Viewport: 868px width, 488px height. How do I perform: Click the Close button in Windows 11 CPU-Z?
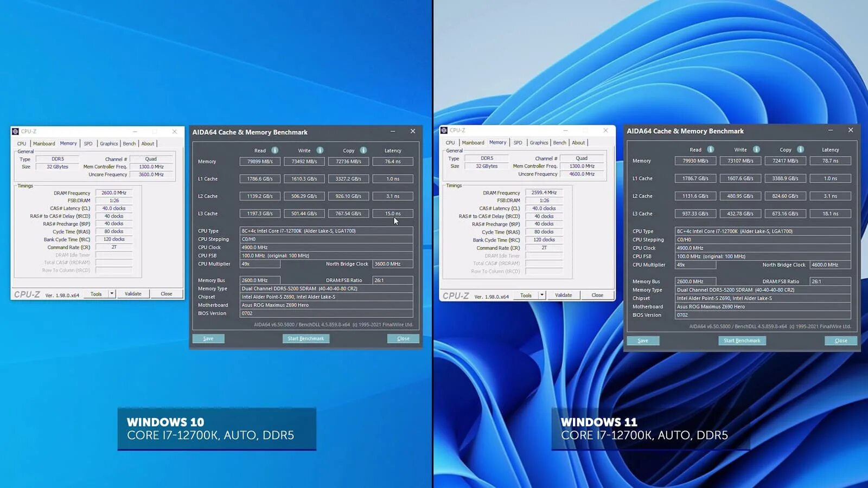point(597,295)
